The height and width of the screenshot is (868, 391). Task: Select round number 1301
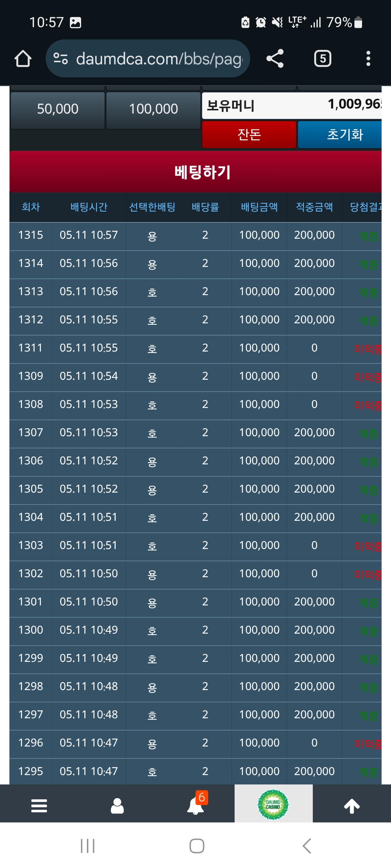(x=31, y=602)
